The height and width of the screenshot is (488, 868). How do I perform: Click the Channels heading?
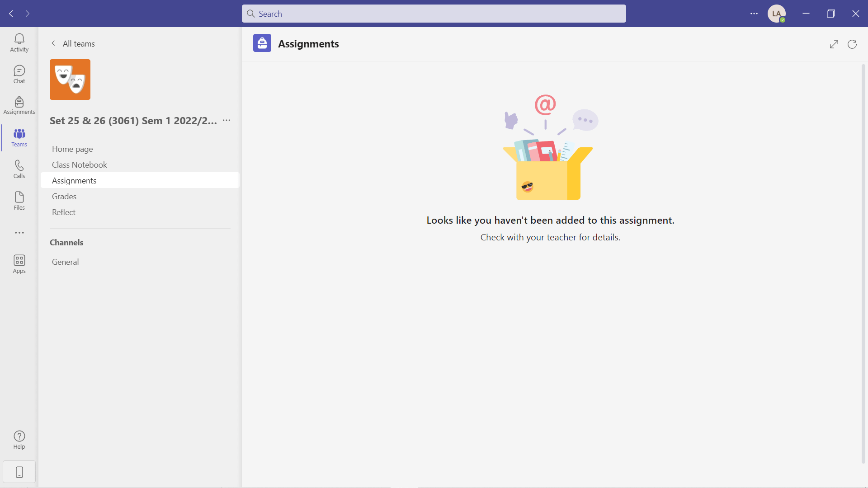tap(66, 242)
